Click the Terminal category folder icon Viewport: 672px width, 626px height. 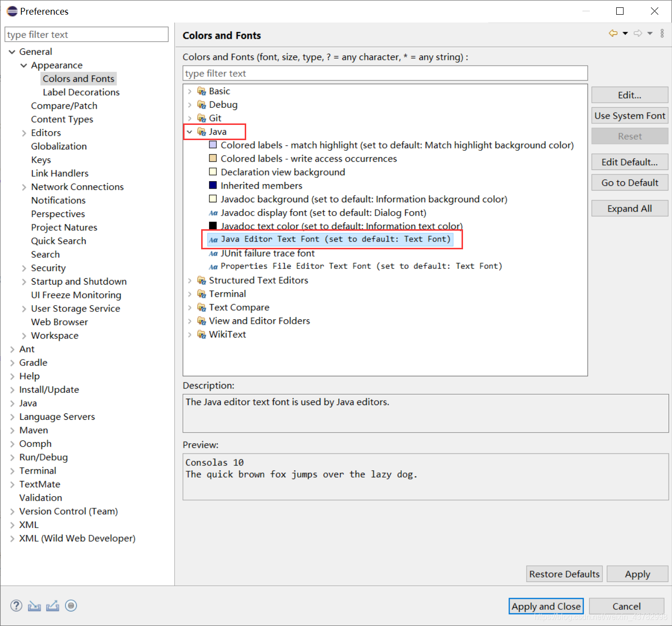tap(202, 294)
